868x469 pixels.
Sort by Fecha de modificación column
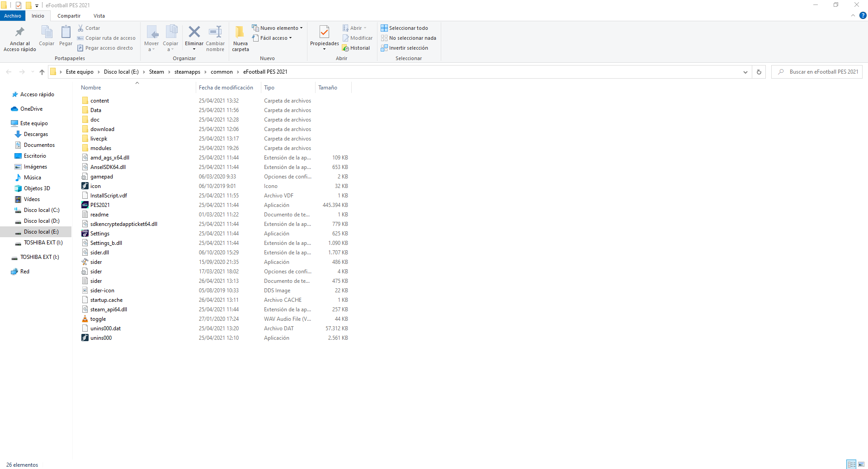click(226, 88)
